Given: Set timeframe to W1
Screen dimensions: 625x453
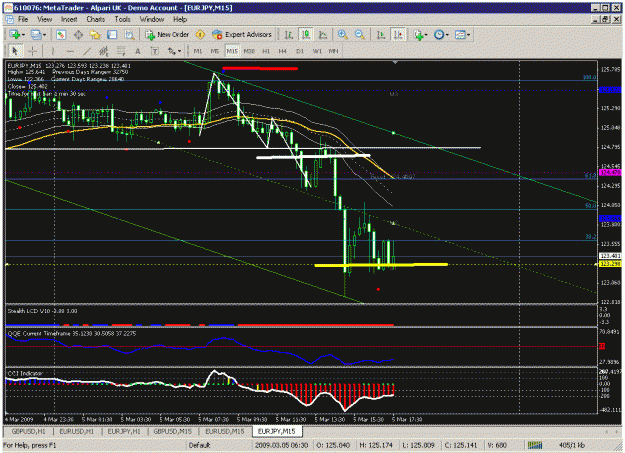Looking at the screenshot, I should click(317, 51).
